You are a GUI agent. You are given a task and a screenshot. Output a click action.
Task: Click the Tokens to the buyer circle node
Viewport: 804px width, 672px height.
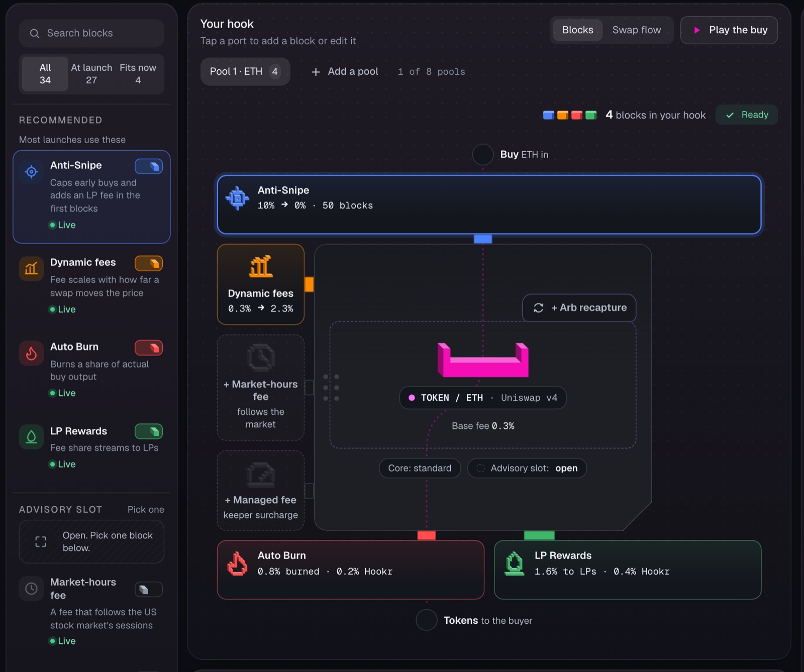click(427, 620)
